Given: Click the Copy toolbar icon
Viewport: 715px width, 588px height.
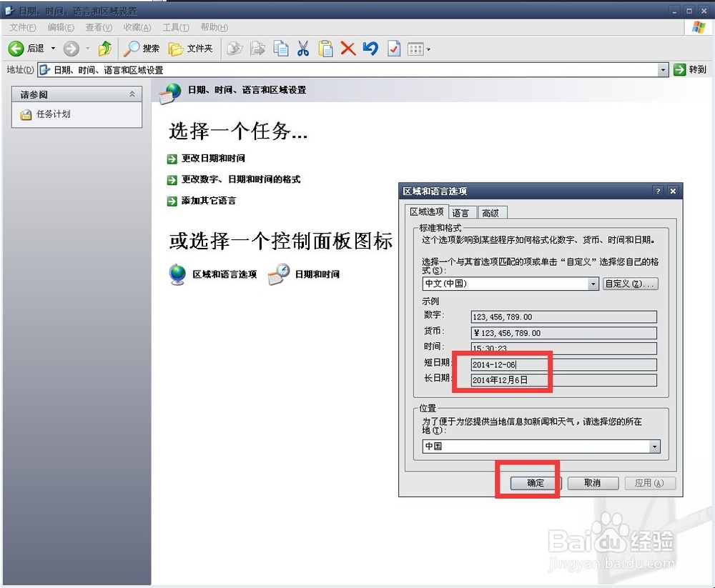Looking at the screenshot, I should coord(280,49).
